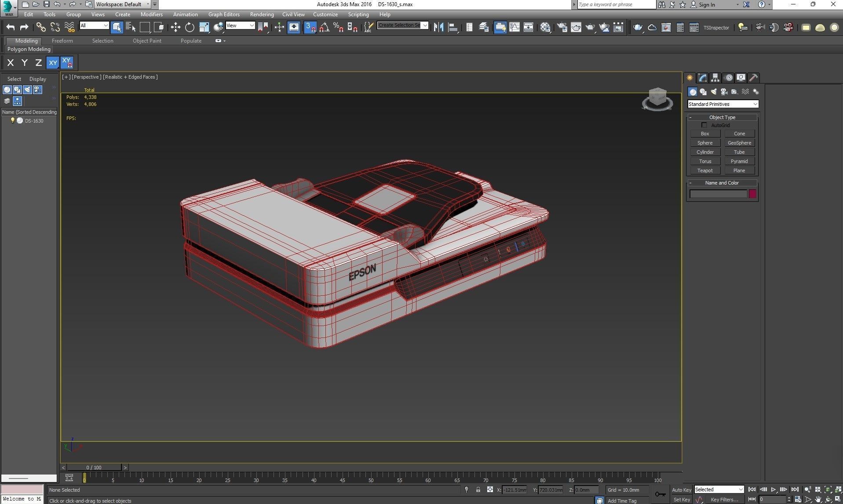Open the Modifiers menu
Screen dimensions: 843x504
click(151, 15)
